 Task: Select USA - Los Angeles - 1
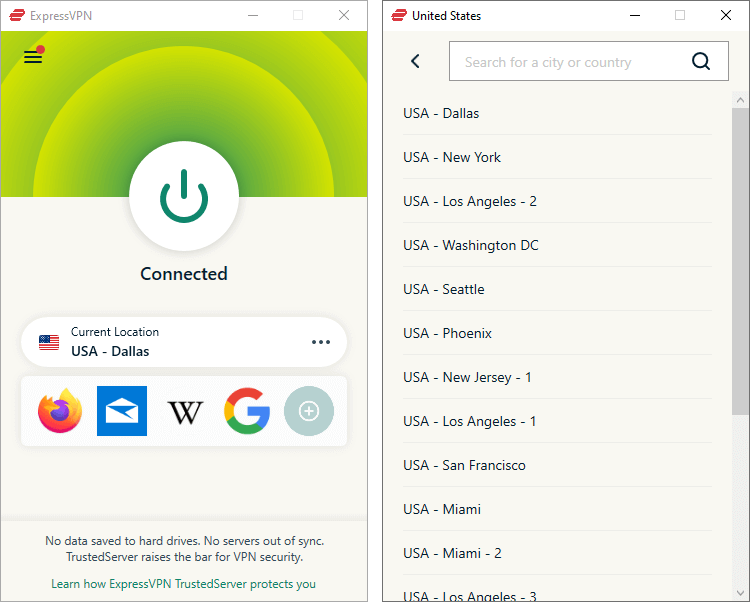(557, 421)
